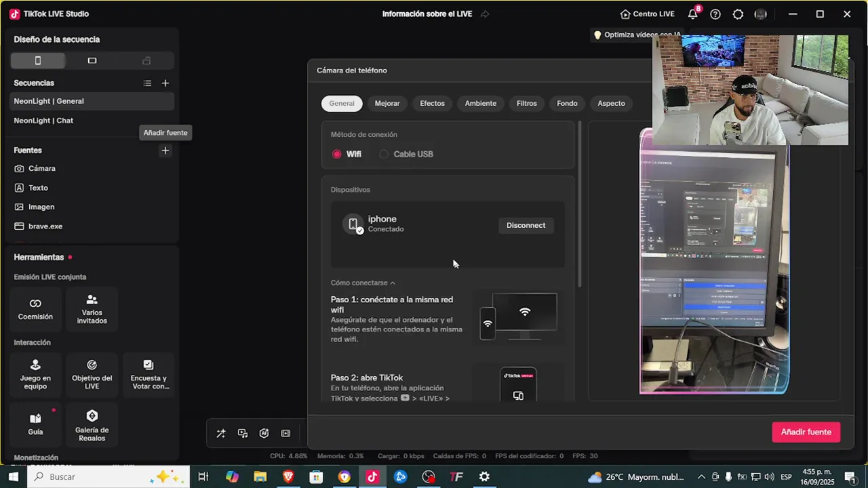Open the weather widget 26°C
The image size is (868, 488).
[x=636, y=477]
